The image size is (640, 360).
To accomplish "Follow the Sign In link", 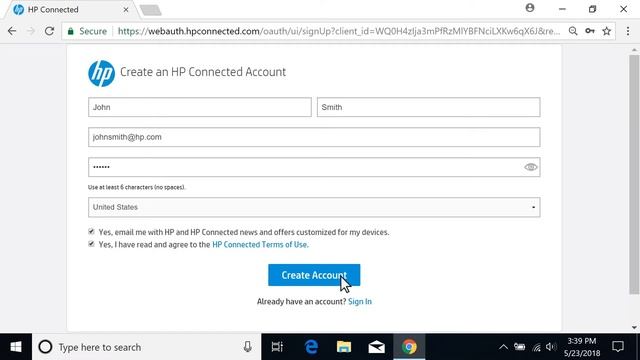I will (360, 302).
